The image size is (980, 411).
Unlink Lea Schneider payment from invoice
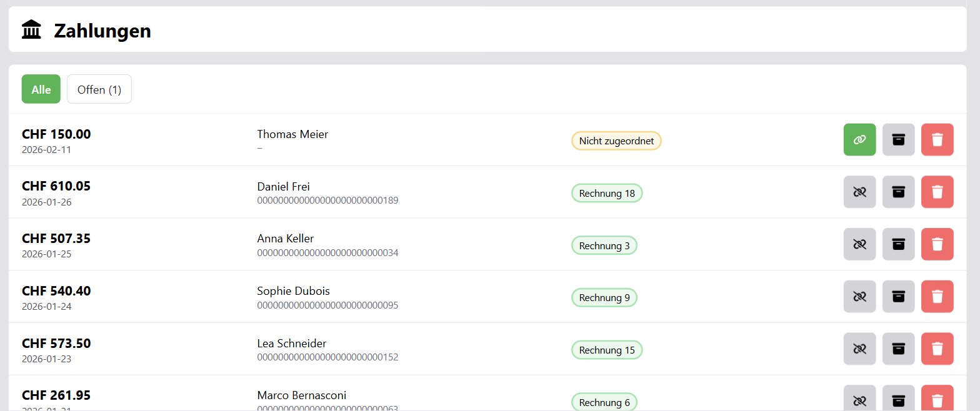[x=859, y=349]
